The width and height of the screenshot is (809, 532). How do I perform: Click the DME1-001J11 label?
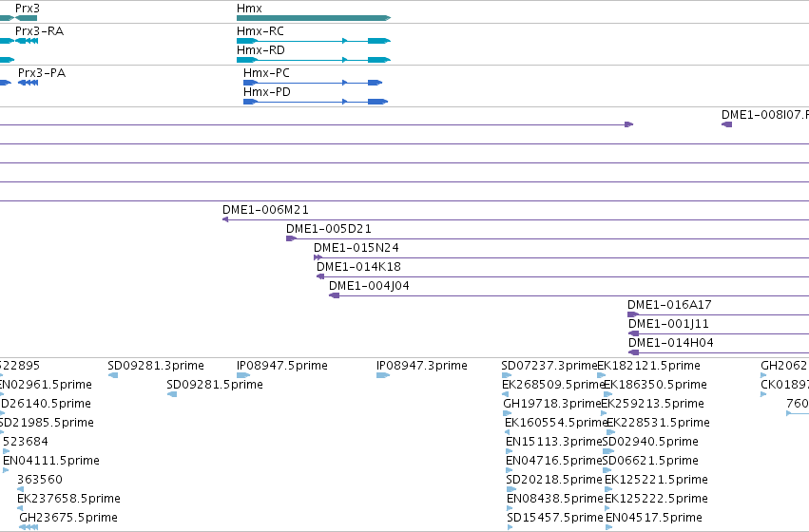(x=668, y=324)
